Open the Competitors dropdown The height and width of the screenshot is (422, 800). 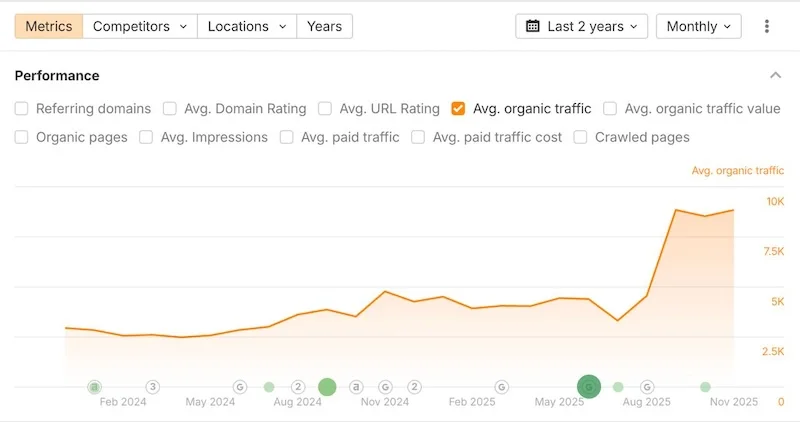[139, 26]
